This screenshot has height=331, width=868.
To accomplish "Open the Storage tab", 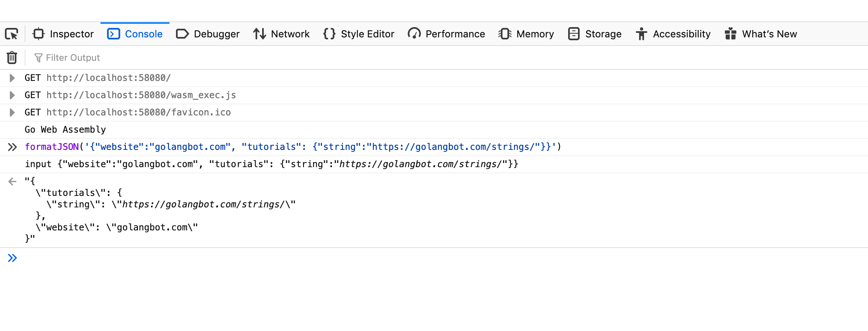I will pyautogui.click(x=603, y=34).
